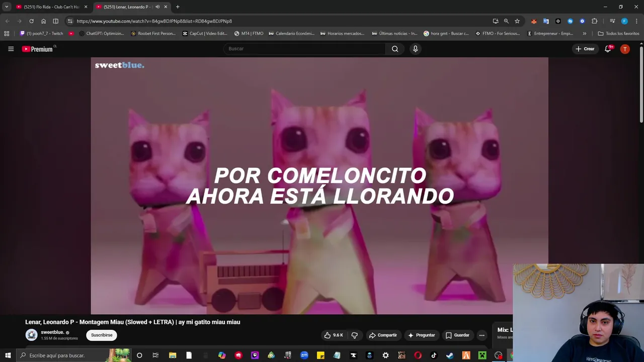
Task: Open the pooh7_7 - Twitch bookmark
Action: pos(41,34)
